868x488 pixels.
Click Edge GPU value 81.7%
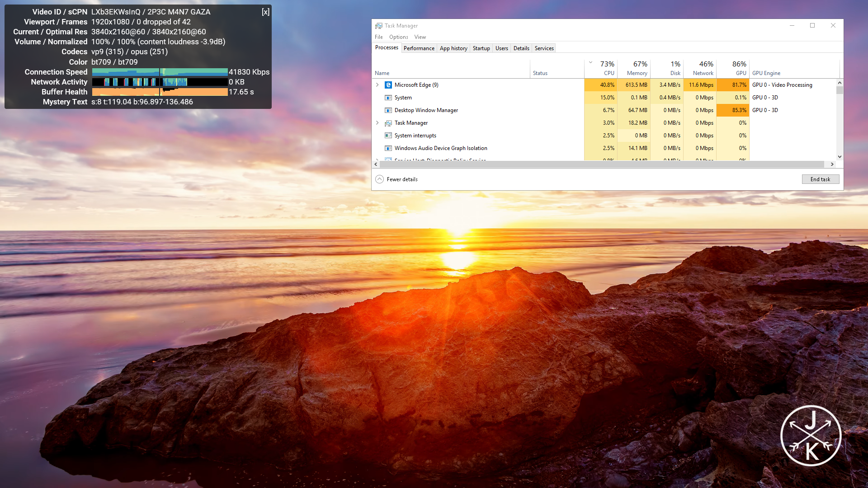click(733, 85)
